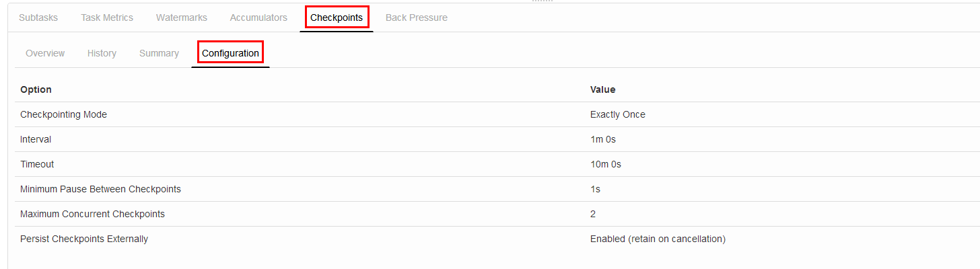Click the Timeout option label
The height and width of the screenshot is (269, 980).
[x=37, y=164]
